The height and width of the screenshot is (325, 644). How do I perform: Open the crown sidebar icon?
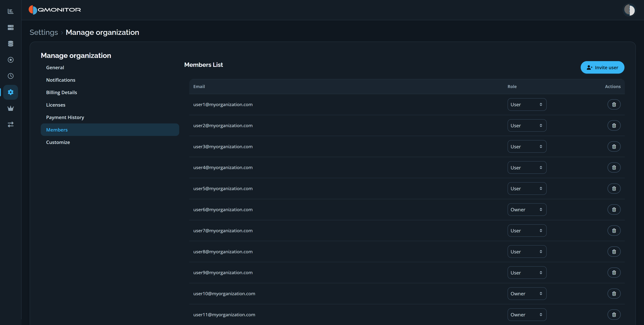(10, 108)
